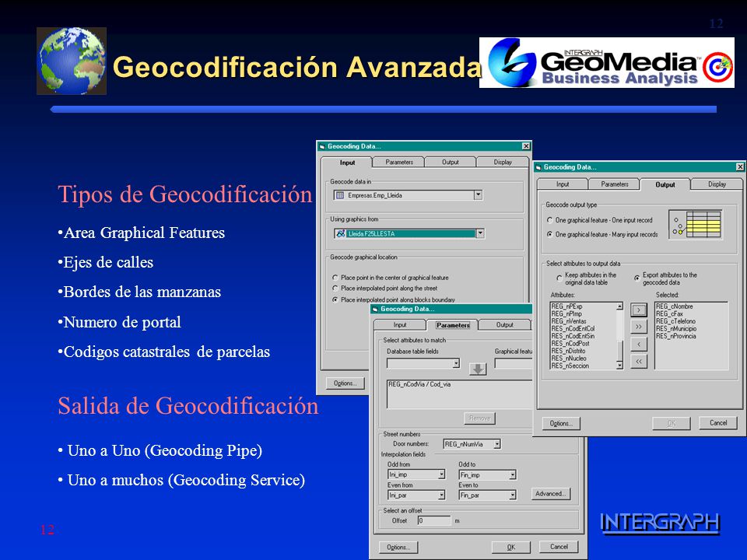This screenshot has width=747, height=560.
Task: Click the Graphical feature fields combo box
Action: pos(513,364)
